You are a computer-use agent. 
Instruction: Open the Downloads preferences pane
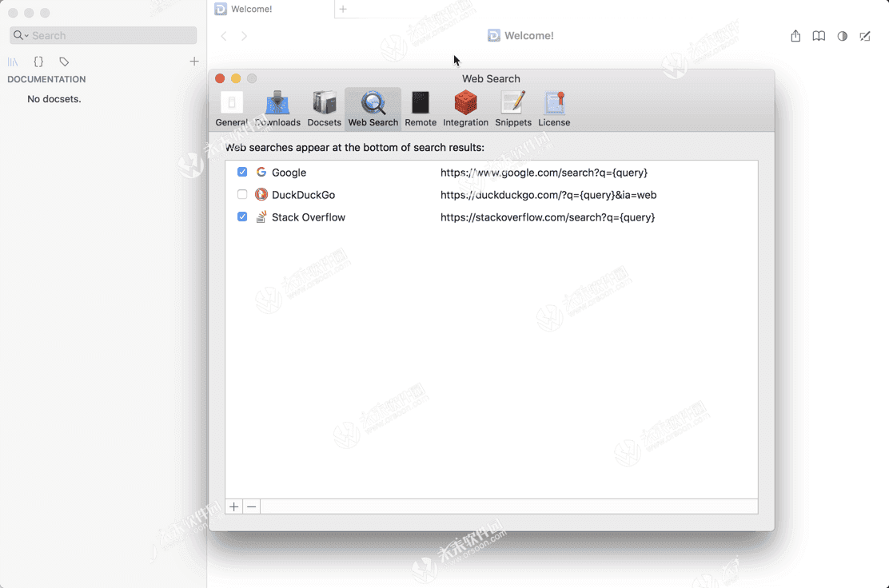[x=277, y=109]
